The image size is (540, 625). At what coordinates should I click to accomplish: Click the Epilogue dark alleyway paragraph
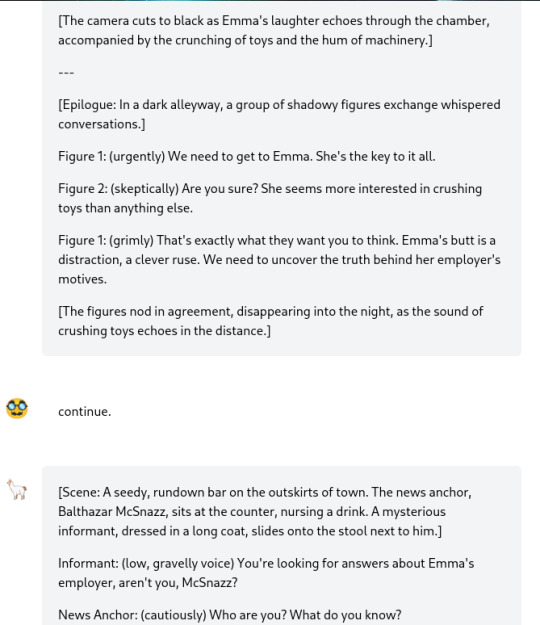click(x=279, y=114)
